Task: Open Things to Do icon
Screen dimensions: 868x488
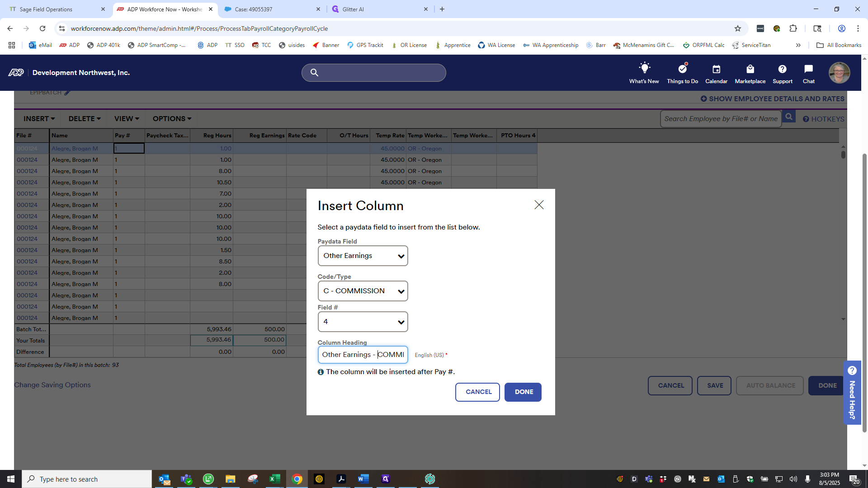Action: 682,73
